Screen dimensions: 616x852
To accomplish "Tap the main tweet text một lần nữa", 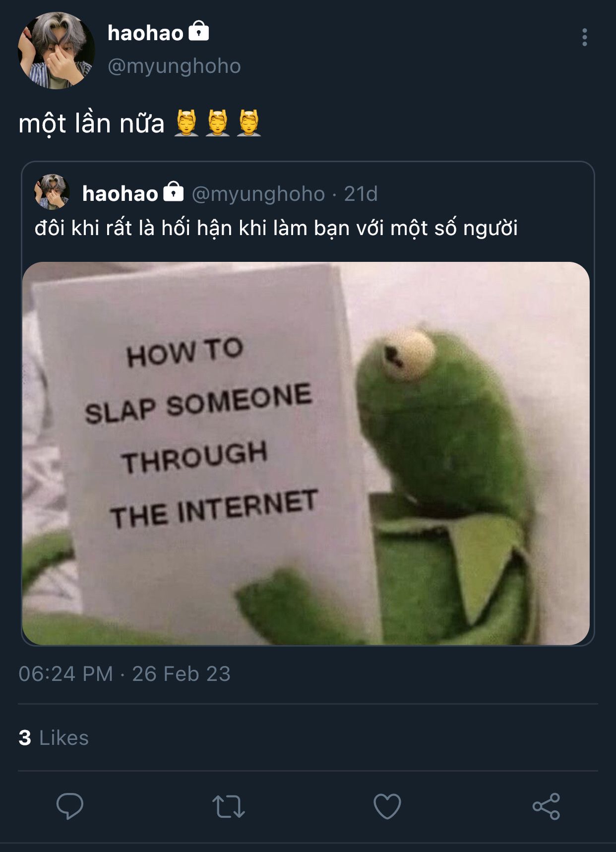I will click(x=91, y=123).
